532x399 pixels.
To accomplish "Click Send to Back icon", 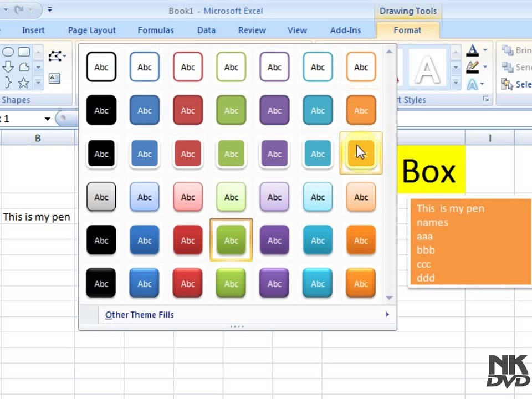I will click(508, 67).
